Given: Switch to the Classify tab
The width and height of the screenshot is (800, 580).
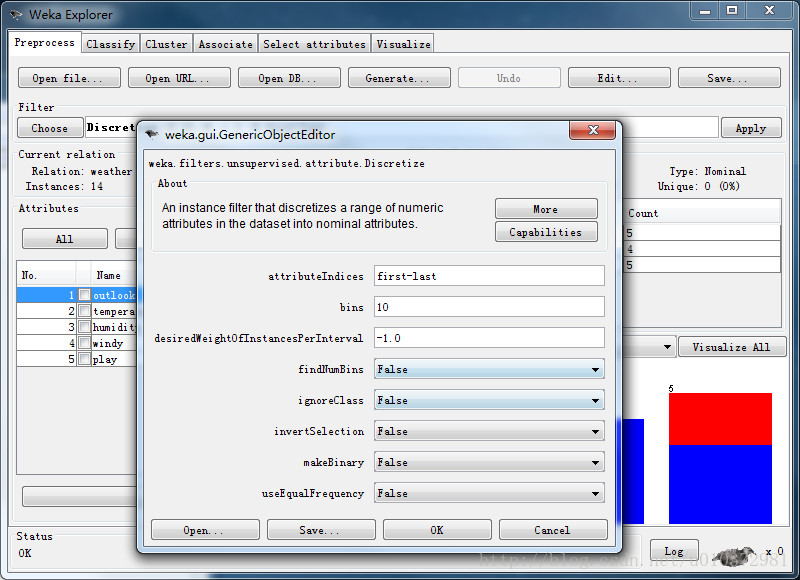Looking at the screenshot, I should coord(111,44).
